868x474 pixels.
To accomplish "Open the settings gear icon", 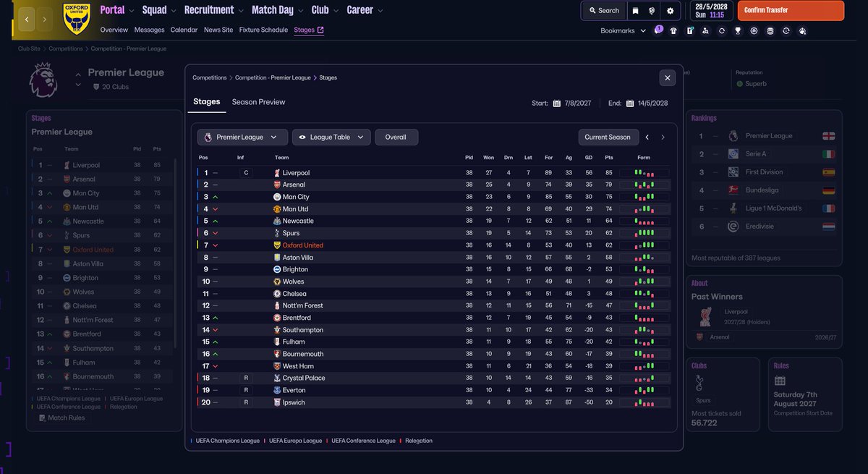I will pos(670,11).
